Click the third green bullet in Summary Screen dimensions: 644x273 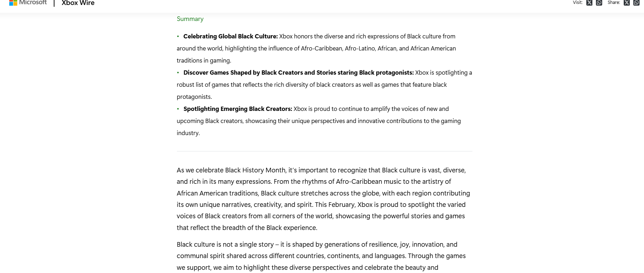(178, 109)
